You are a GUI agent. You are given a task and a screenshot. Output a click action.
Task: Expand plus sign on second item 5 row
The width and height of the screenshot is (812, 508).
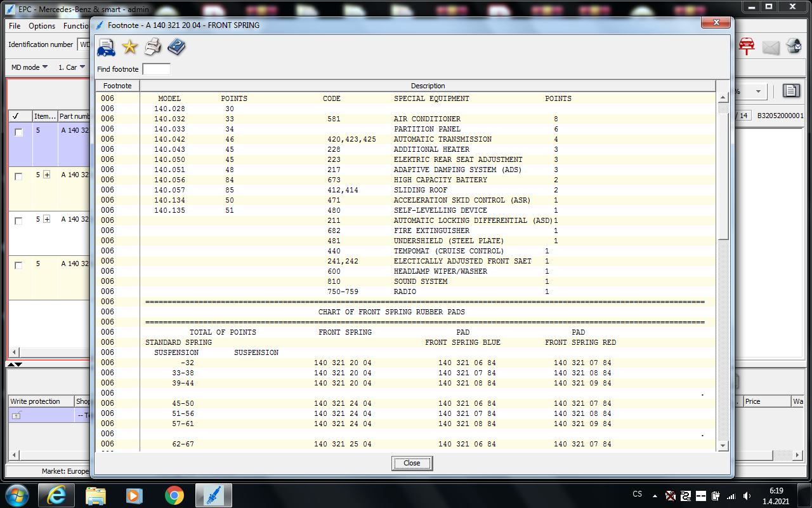46,175
